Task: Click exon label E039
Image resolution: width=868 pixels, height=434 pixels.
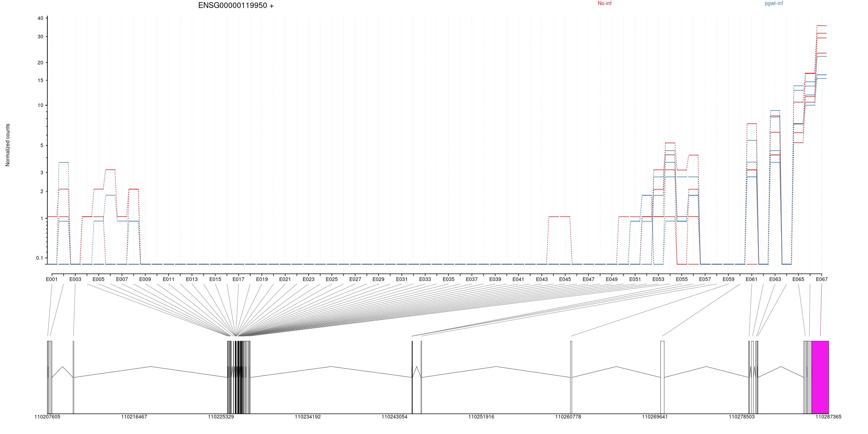Action: pos(495,279)
